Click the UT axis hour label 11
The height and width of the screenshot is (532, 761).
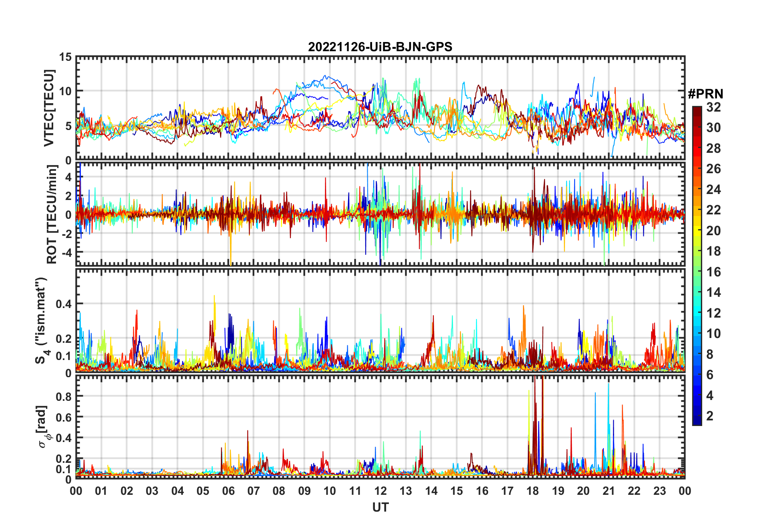pyautogui.click(x=355, y=491)
